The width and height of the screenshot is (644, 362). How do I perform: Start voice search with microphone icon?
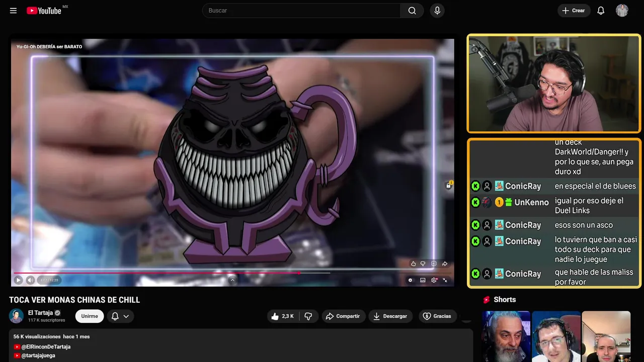(x=437, y=11)
